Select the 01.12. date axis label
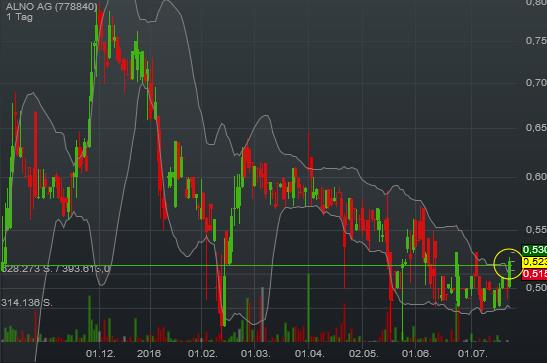Screen dimensions: 547x363 click(100, 354)
